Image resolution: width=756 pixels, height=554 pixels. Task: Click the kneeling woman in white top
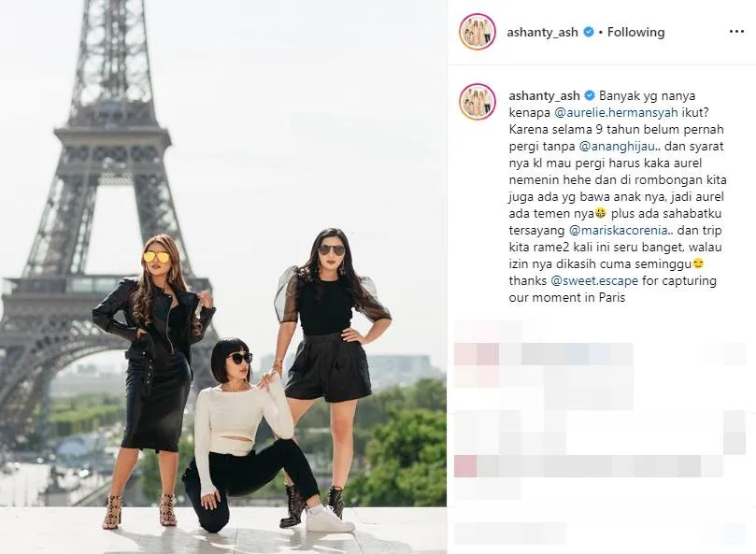[x=241, y=433]
